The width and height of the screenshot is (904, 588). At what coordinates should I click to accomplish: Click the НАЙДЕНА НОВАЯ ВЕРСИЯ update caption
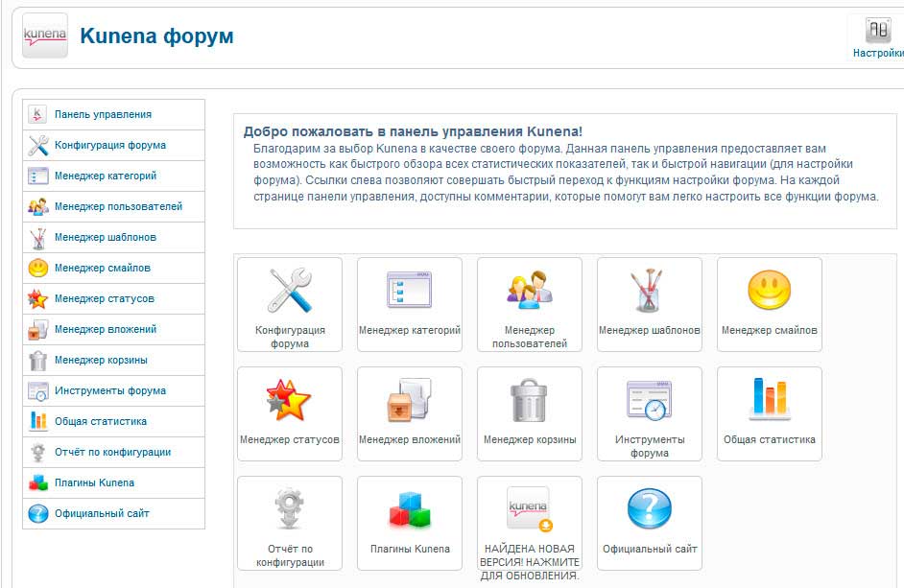(x=530, y=562)
